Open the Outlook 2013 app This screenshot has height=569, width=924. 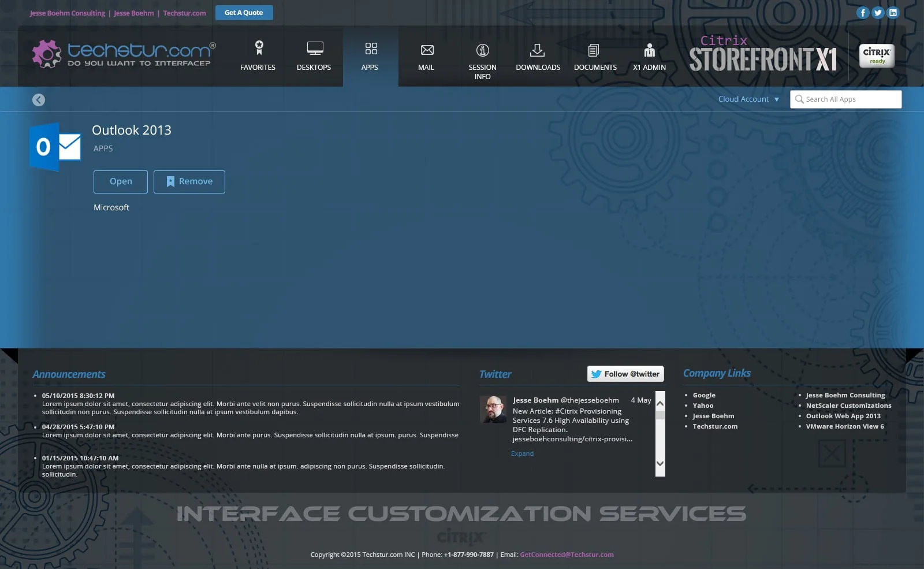(121, 181)
